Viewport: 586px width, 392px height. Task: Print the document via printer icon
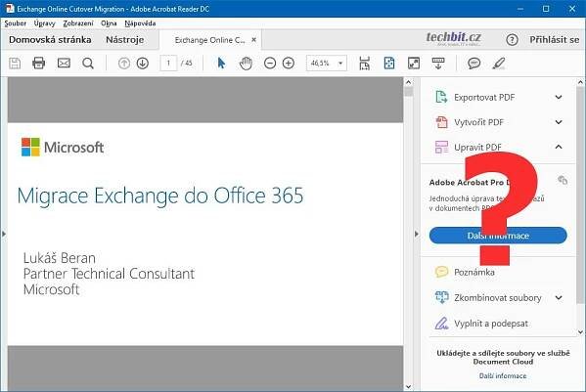pos(38,64)
